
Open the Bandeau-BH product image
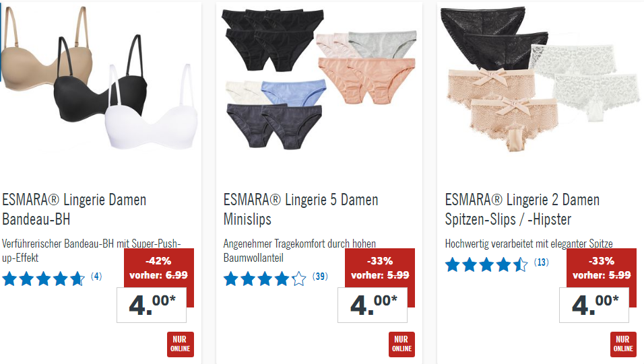pyautogui.click(x=100, y=78)
